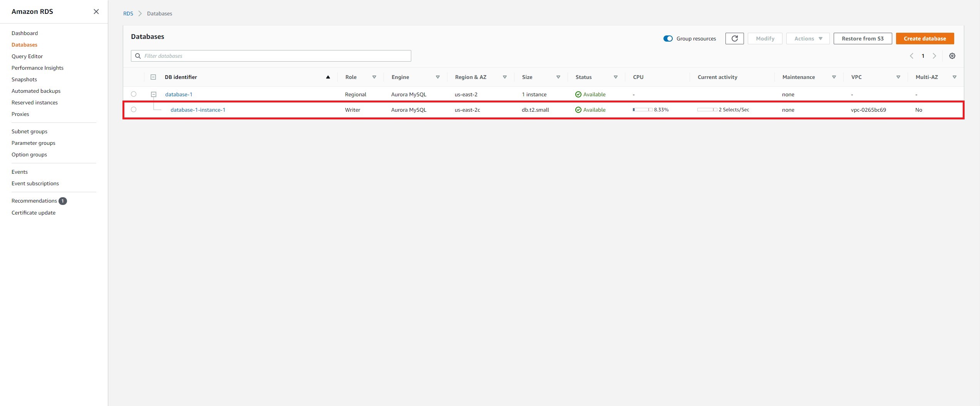Viewport: 980px width, 406px height.
Task: Open Snapshots in the sidebar
Action: pos(24,79)
